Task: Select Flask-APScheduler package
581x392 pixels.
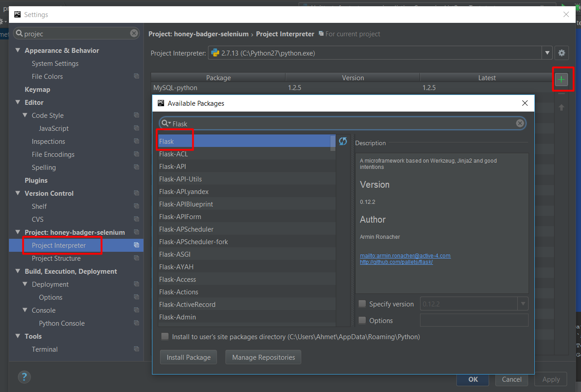Action: (x=247, y=229)
